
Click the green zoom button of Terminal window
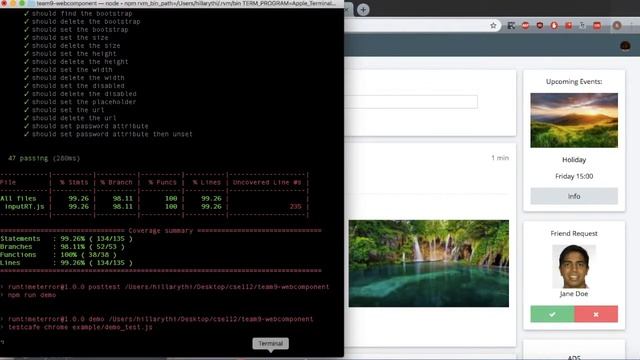[x=22, y=3]
